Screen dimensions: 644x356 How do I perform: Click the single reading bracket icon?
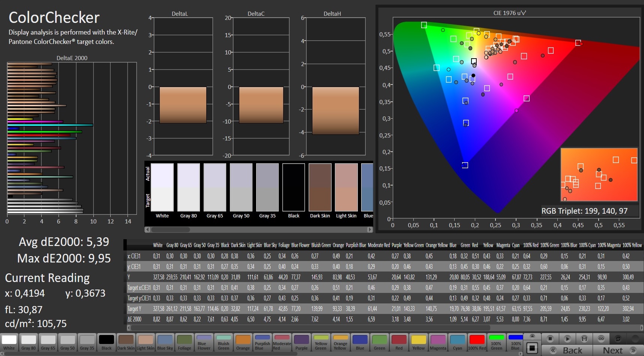pos(584,338)
